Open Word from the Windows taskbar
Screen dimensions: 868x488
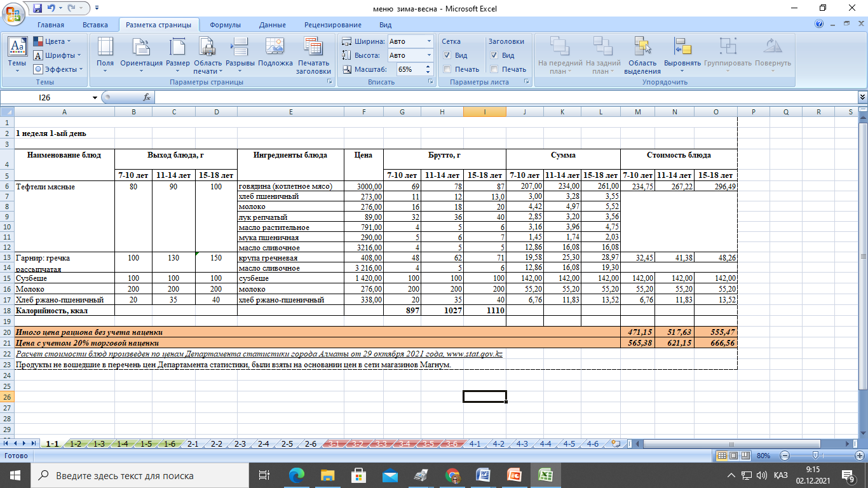tap(483, 475)
